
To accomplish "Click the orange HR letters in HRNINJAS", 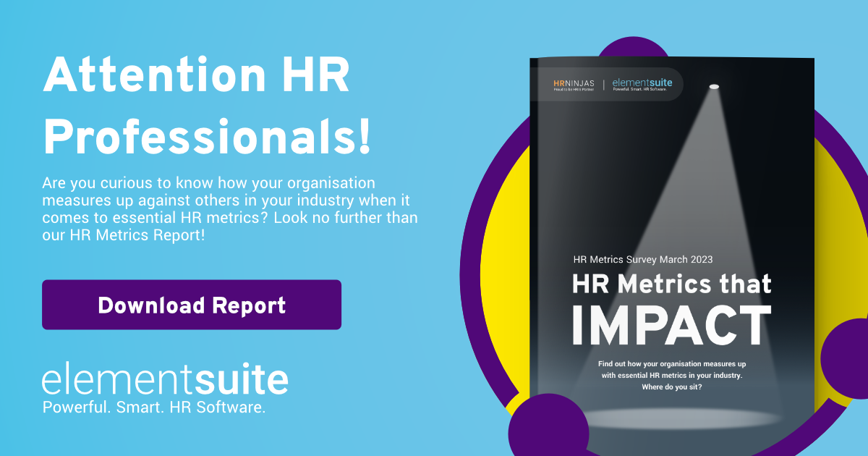I will tap(559, 82).
